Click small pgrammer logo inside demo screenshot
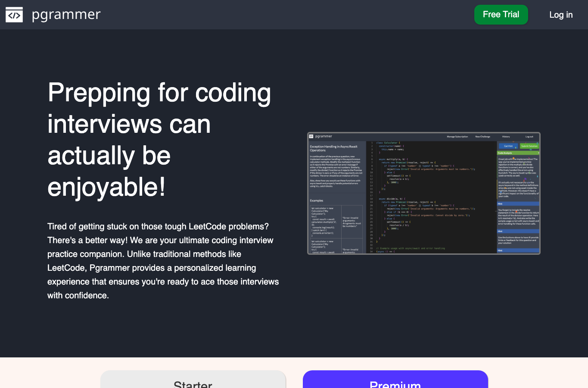The height and width of the screenshot is (388, 588). 311,136
